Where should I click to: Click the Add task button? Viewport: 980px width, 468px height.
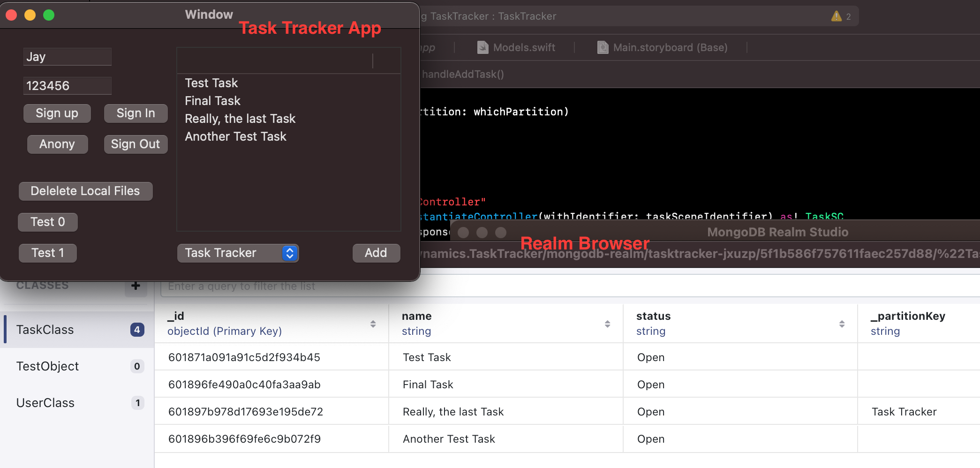click(x=376, y=253)
